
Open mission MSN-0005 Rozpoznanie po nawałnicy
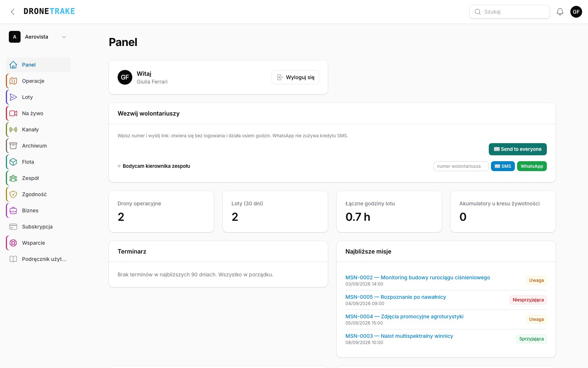click(395, 297)
